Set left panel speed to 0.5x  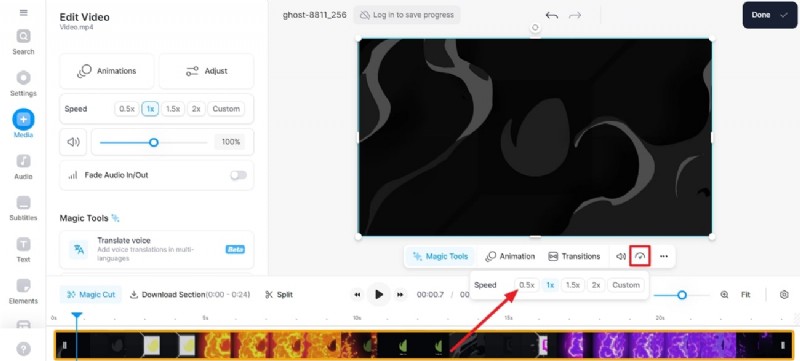click(x=127, y=109)
